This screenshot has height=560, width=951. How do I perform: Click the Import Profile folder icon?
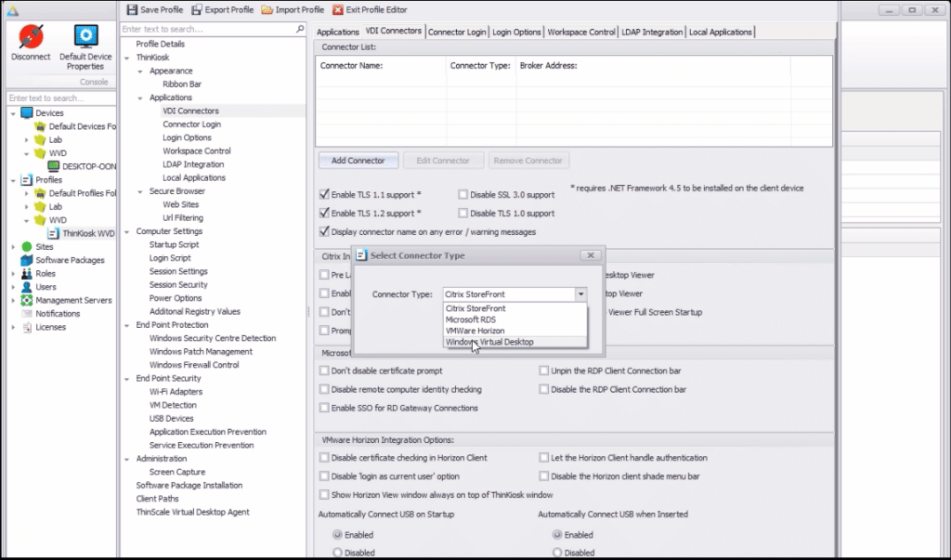[x=267, y=9]
